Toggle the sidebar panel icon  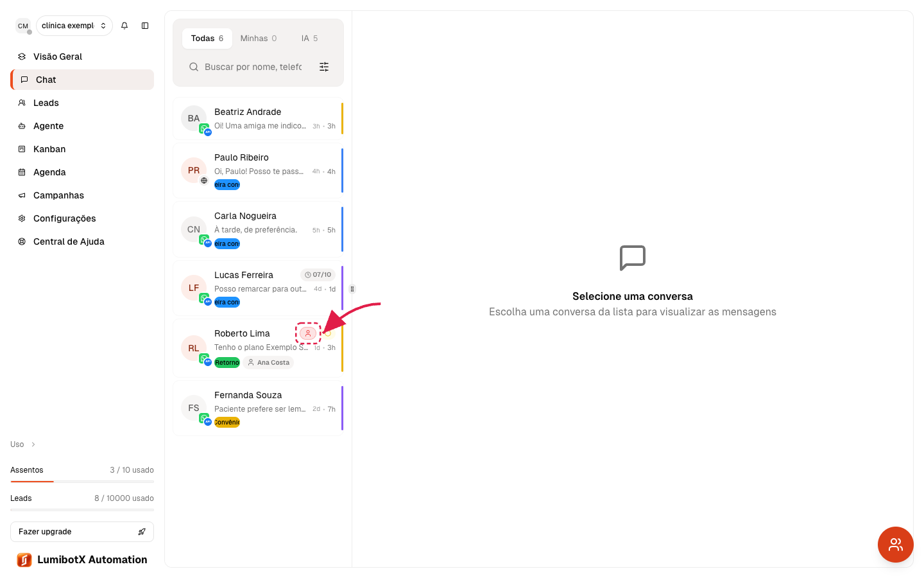(x=145, y=26)
